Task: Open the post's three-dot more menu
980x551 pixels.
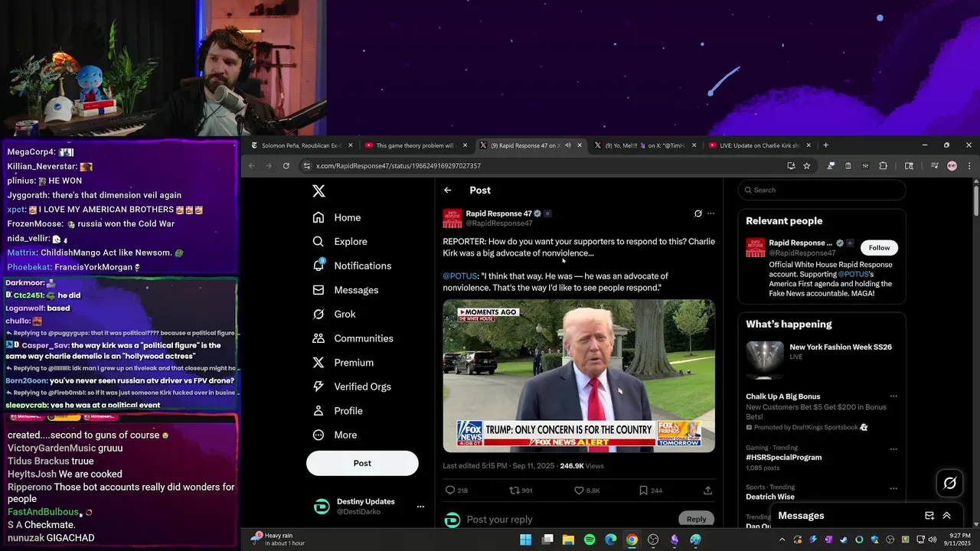Action: (710, 214)
